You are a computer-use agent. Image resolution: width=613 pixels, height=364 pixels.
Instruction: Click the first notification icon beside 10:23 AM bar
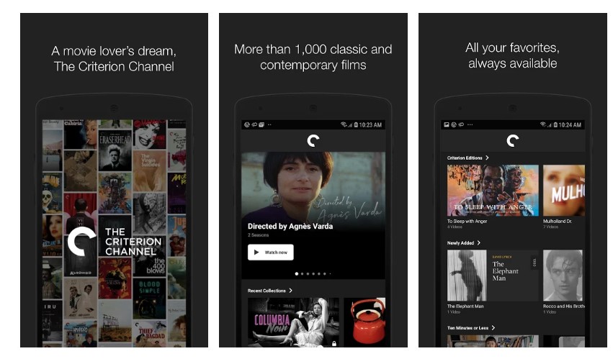(x=247, y=124)
